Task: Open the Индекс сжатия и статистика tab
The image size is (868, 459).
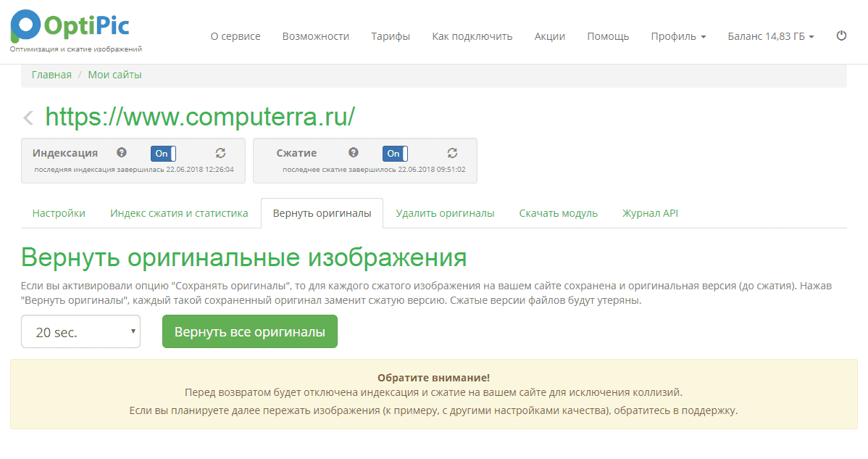Action: click(x=179, y=213)
